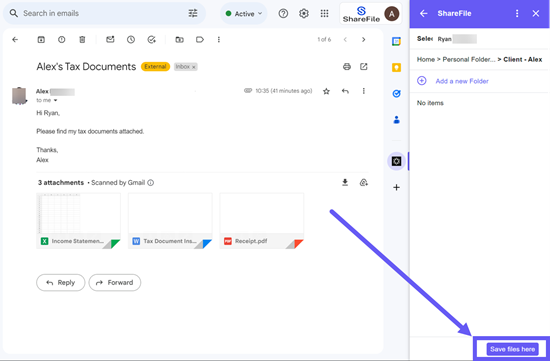This screenshot has height=361, width=550.
Task: Archive this email
Action: click(x=41, y=40)
